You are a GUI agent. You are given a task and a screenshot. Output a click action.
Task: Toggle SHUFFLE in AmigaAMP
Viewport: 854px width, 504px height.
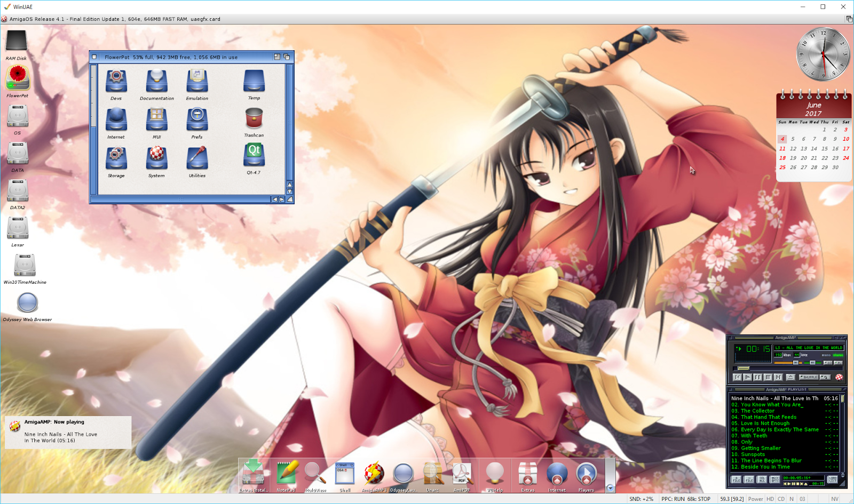coord(809,377)
